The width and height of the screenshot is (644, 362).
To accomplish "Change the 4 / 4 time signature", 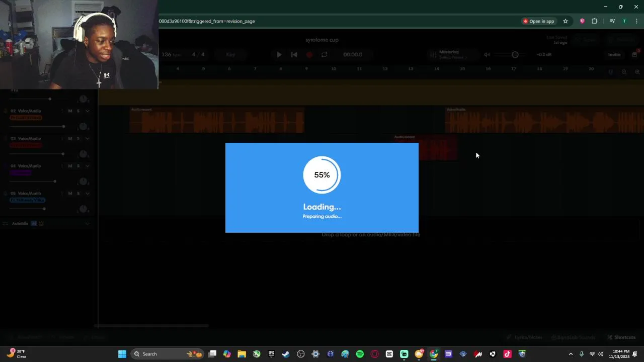I will tap(198, 55).
